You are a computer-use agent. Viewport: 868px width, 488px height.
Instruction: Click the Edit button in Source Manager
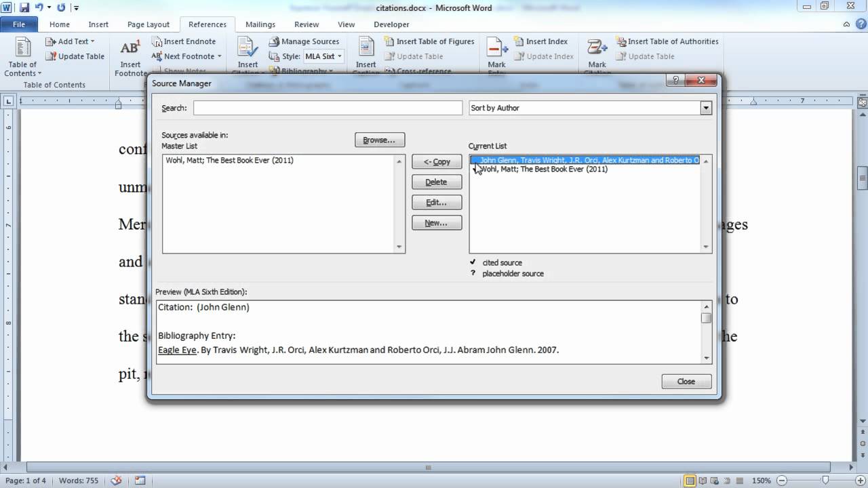coord(437,202)
